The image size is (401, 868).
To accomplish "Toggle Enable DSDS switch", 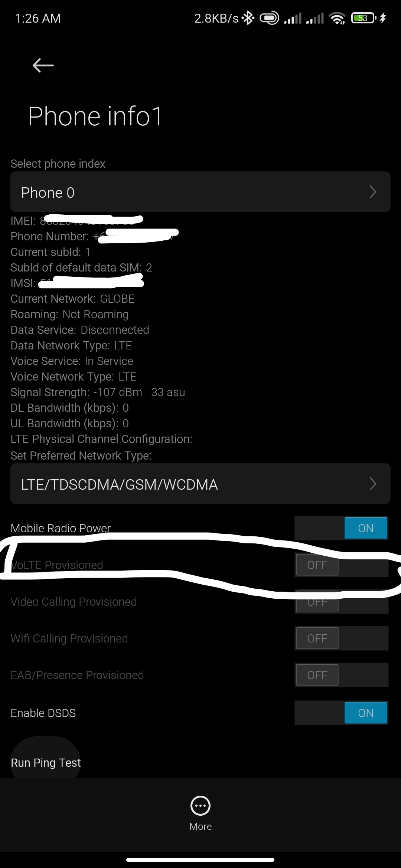I will tap(342, 713).
